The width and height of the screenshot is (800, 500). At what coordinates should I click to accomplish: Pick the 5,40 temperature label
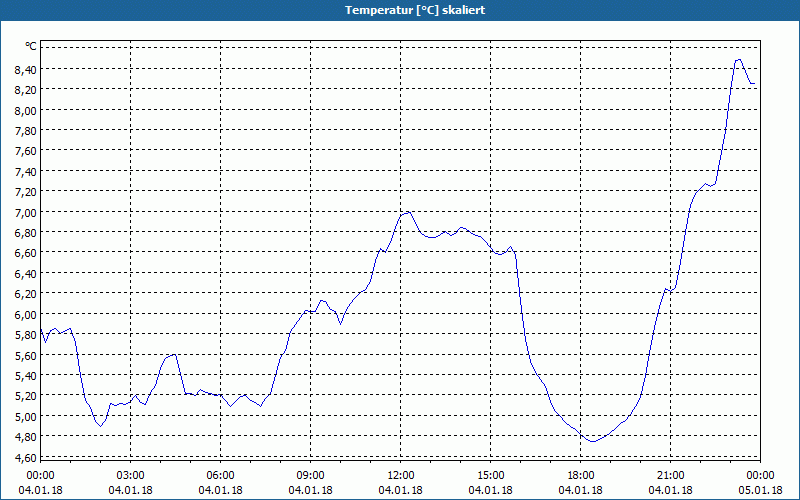[26, 376]
